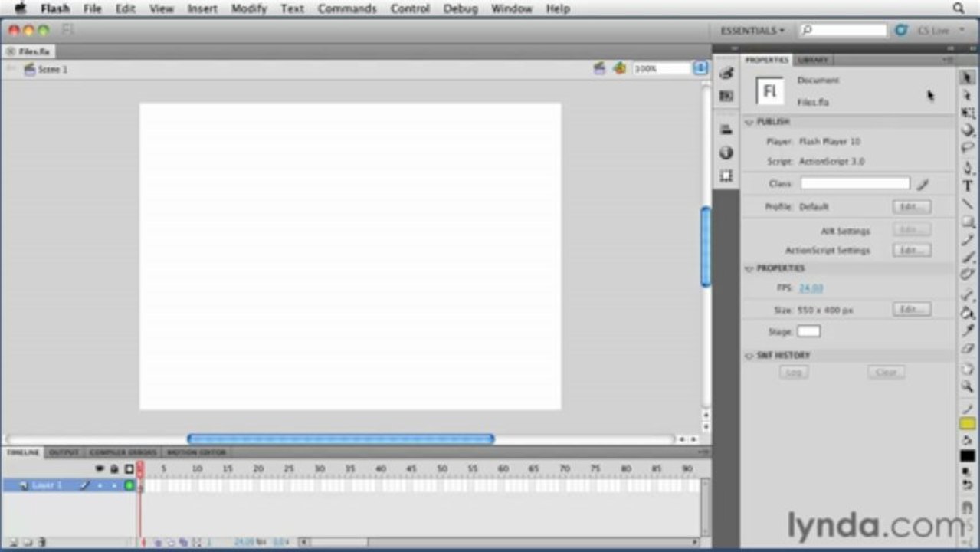The width and height of the screenshot is (980, 552).
Task: Click the Log button under SWF History
Action: point(793,373)
